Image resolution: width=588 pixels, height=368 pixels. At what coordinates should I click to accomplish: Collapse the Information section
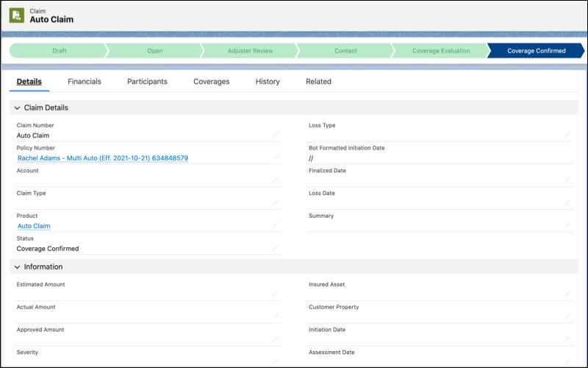[17, 267]
